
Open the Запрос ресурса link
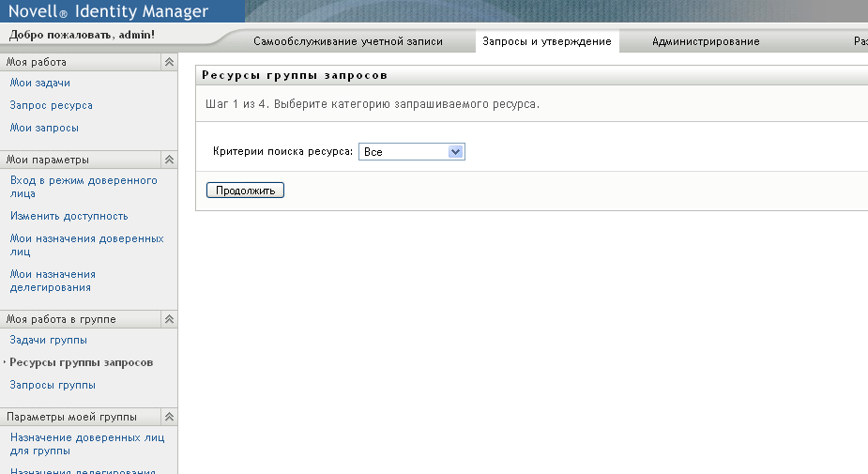pos(51,105)
